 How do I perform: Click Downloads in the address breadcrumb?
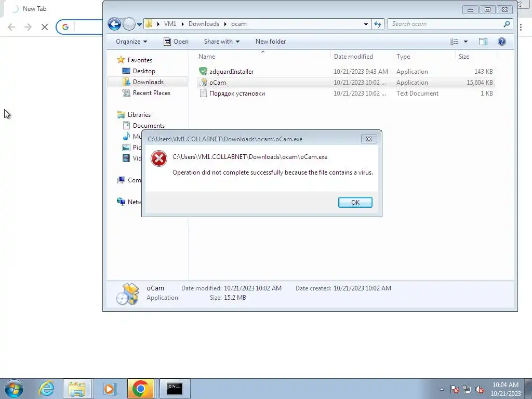(x=204, y=24)
